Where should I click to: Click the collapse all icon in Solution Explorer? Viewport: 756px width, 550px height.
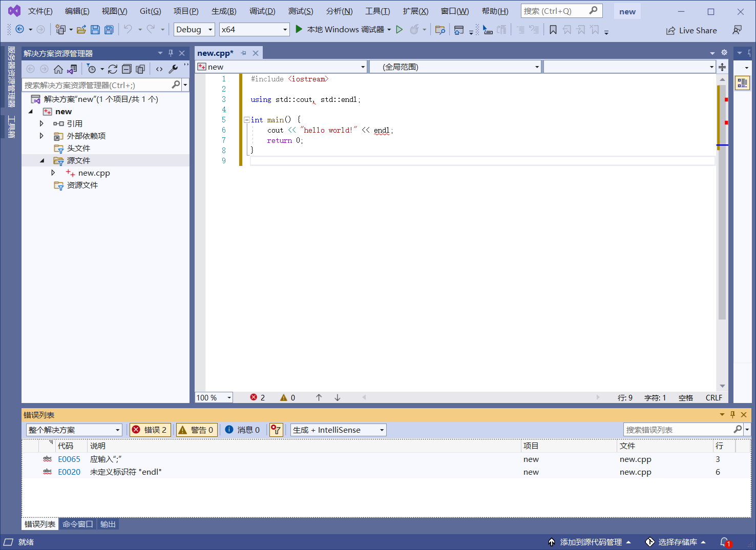tap(127, 69)
